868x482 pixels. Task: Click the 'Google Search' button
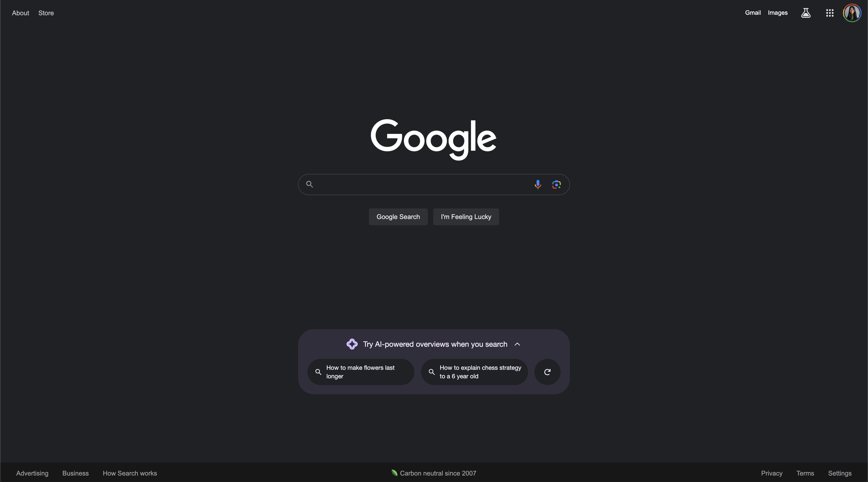point(398,216)
